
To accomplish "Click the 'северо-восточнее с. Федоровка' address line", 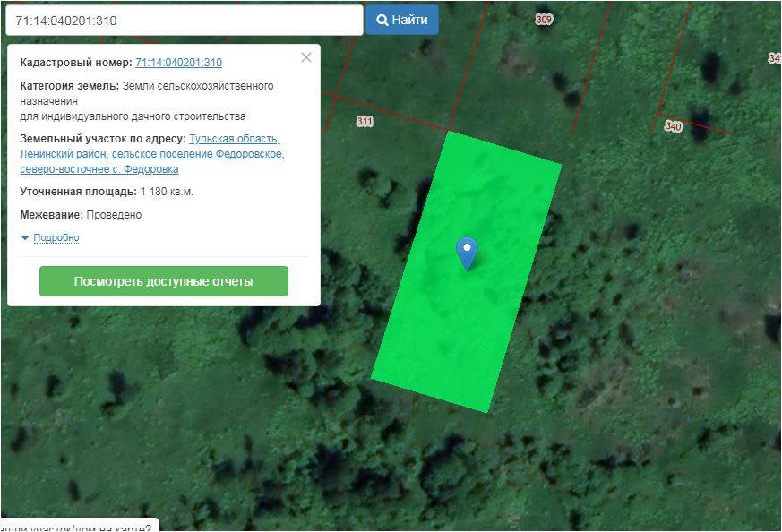I will 99,169.
